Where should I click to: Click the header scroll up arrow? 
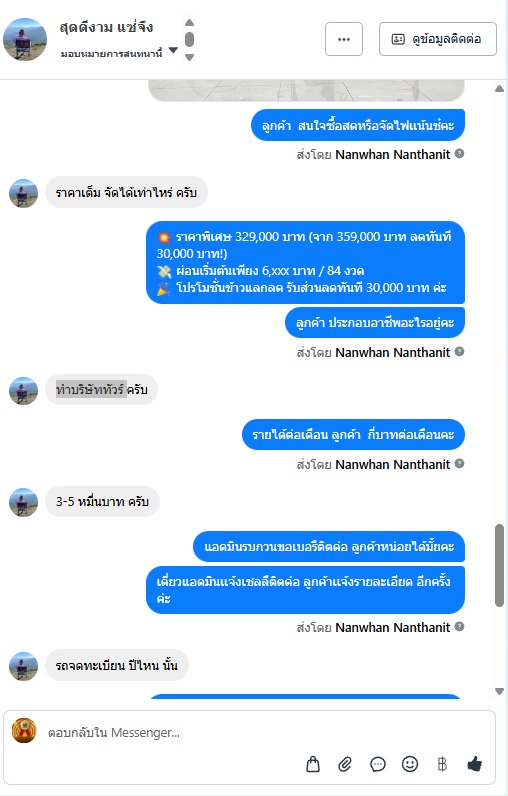(189, 22)
